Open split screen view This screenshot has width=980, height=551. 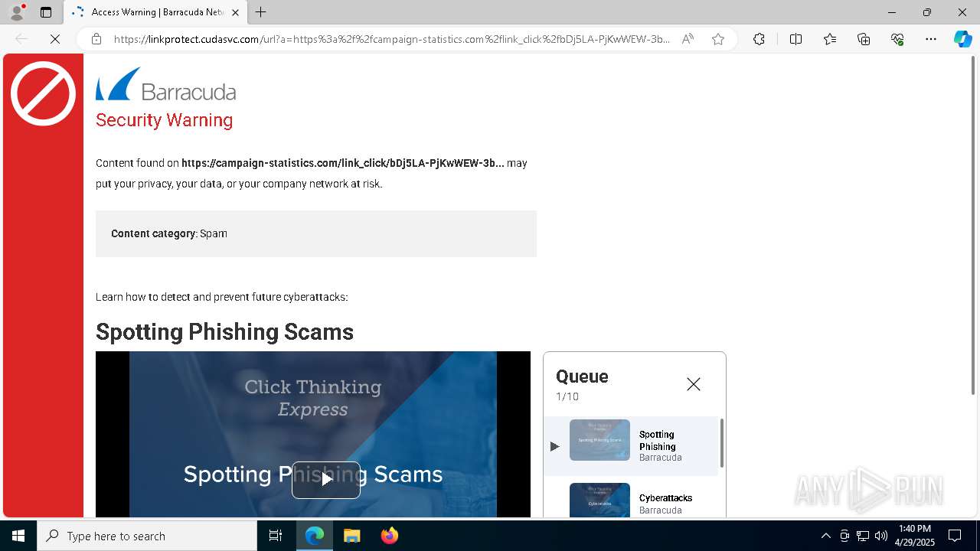(795, 39)
